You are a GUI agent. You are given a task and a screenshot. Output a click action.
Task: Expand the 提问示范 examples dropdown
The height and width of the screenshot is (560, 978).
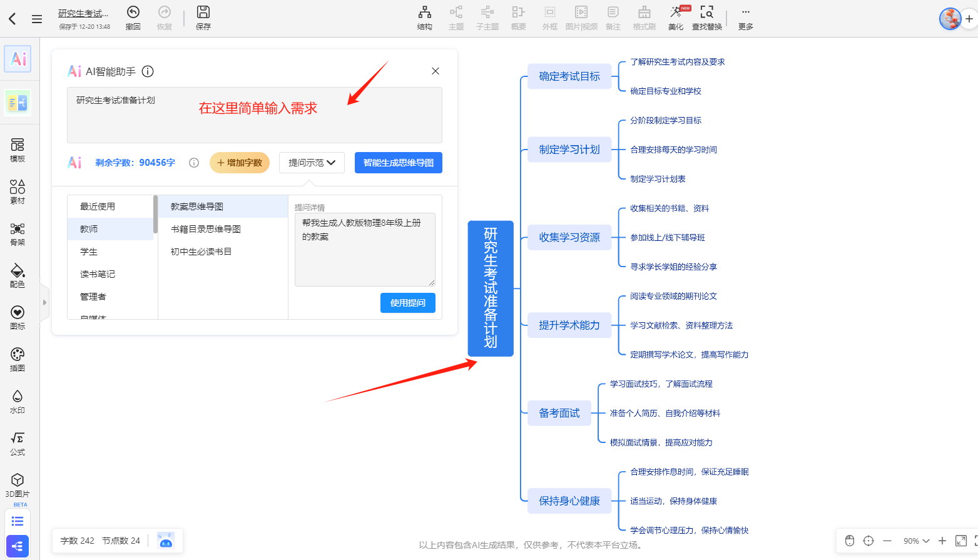click(312, 162)
